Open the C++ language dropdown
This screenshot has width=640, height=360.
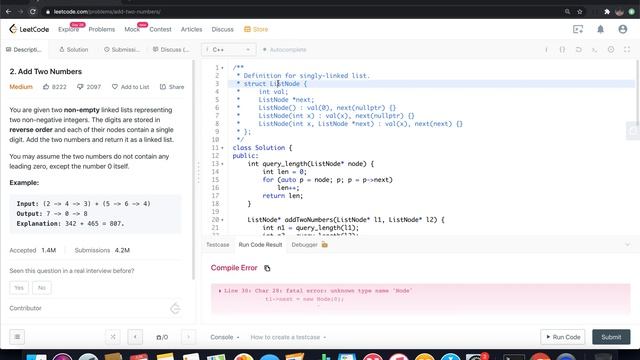228,49
